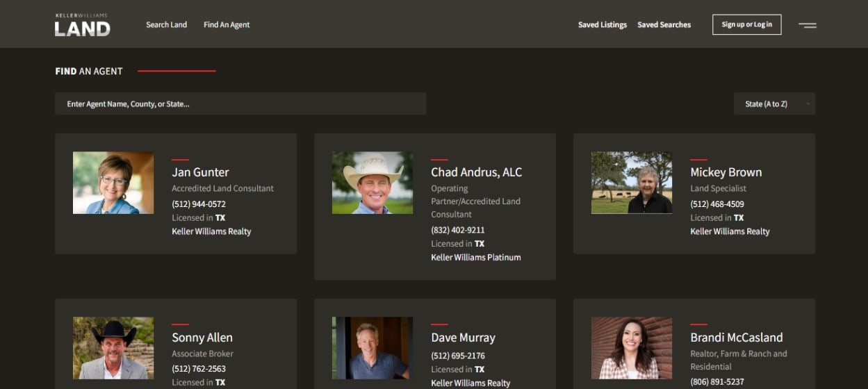Open Search Land in the navigation
This screenshot has width=868, height=389.
point(166,24)
